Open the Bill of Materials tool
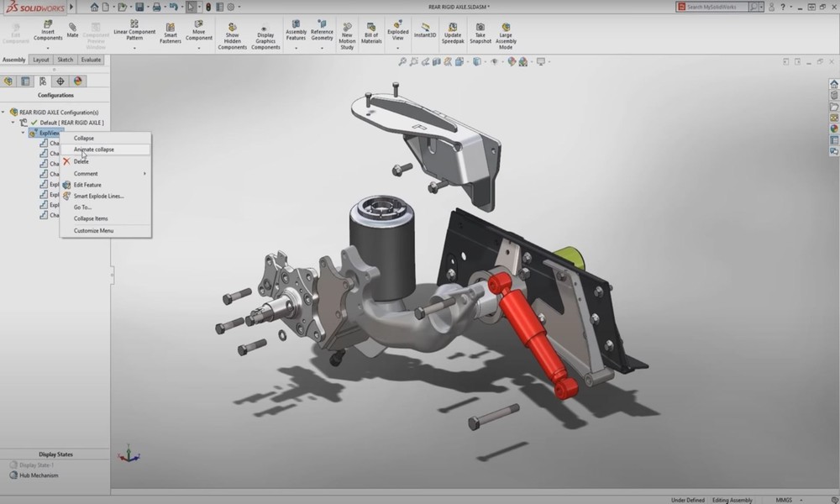The width and height of the screenshot is (840, 504). click(371, 33)
